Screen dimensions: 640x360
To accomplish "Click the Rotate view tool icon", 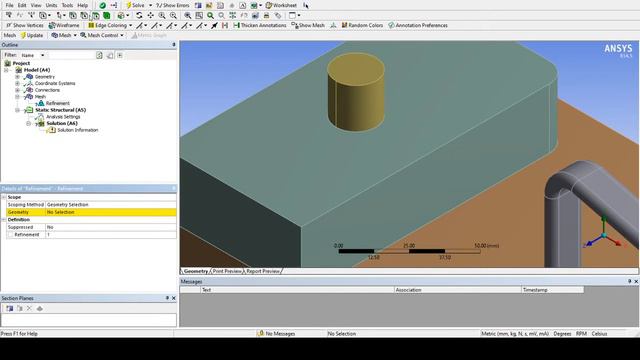I will click(x=139, y=16).
